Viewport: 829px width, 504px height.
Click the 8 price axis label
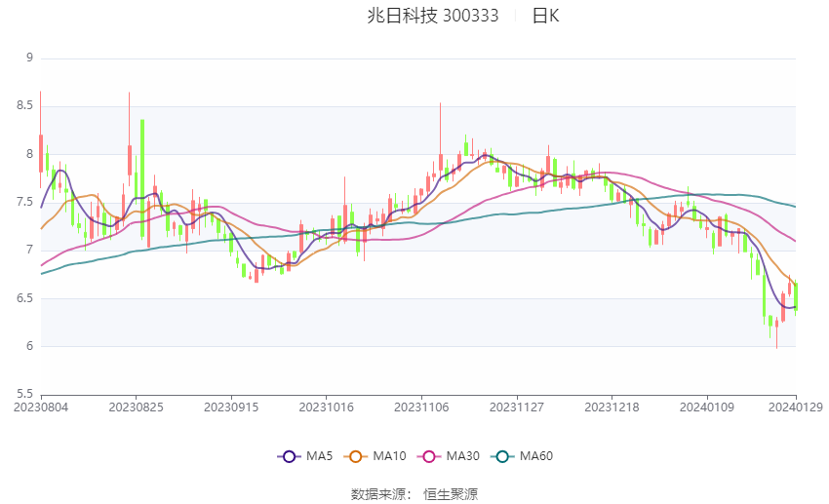coord(29,154)
